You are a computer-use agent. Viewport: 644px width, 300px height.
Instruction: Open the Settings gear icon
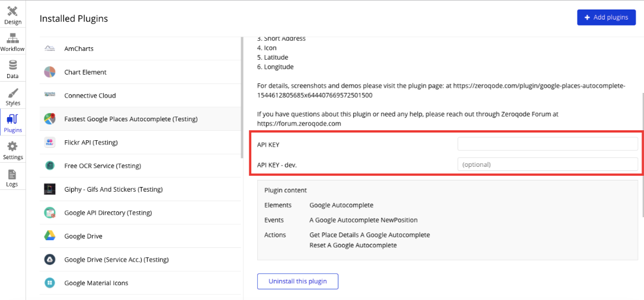click(x=12, y=147)
